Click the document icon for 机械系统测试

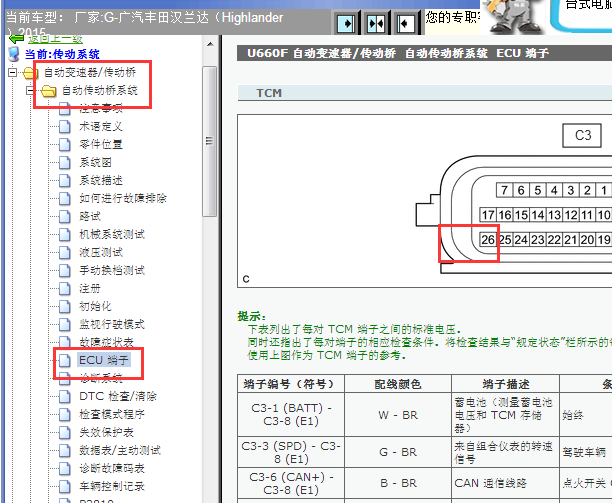[65, 234]
